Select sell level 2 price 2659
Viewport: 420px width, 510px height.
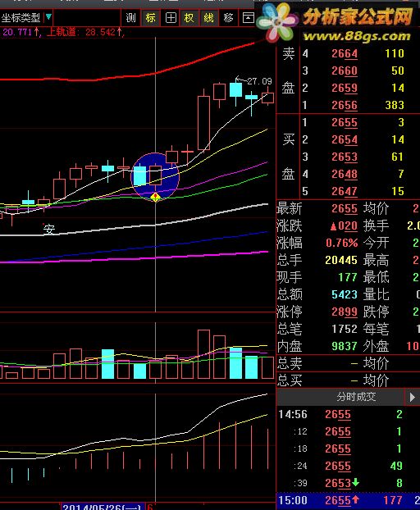pyautogui.click(x=345, y=89)
